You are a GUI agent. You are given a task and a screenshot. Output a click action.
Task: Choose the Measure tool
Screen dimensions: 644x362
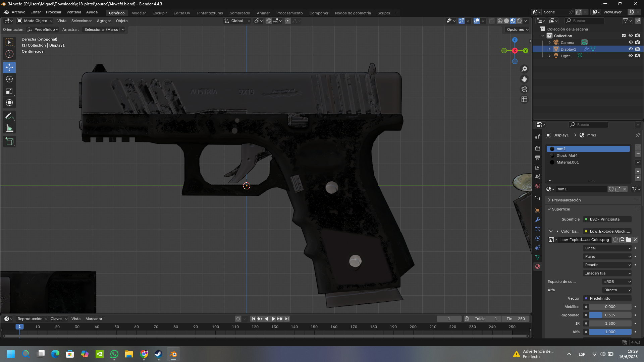tap(9, 128)
